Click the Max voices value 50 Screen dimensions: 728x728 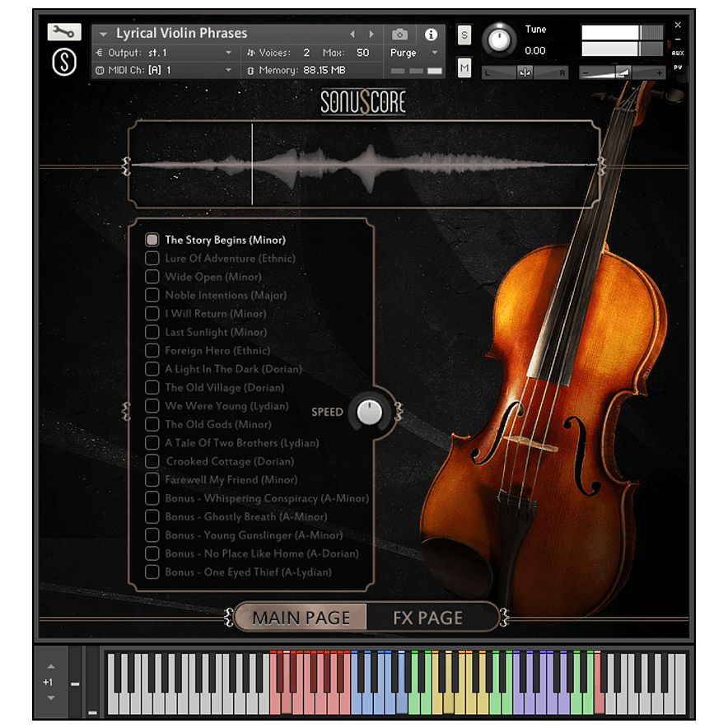pyautogui.click(x=362, y=53)
